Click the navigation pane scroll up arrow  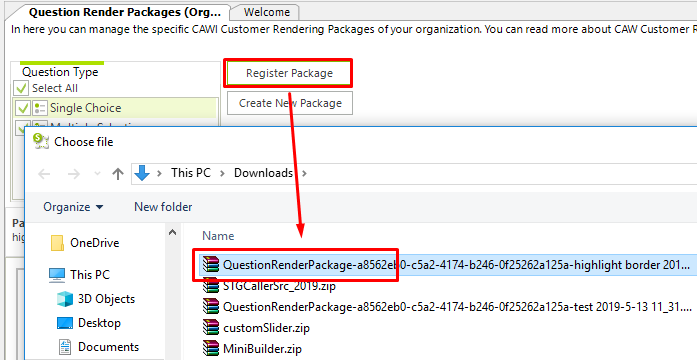point(172,232)
